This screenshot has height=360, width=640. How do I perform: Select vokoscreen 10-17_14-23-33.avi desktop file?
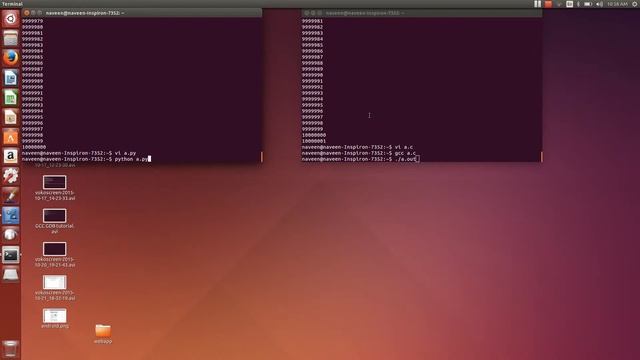55,188
